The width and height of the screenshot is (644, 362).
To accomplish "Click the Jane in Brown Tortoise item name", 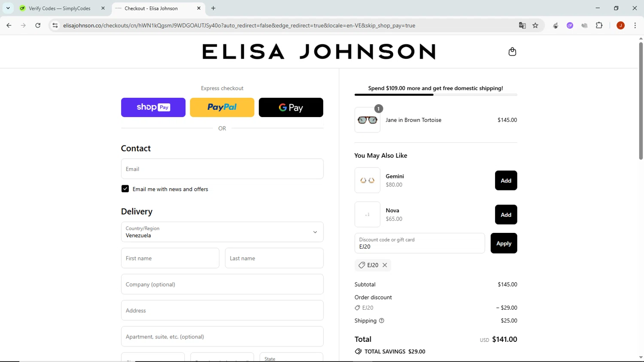I will [x=413, y=120].
